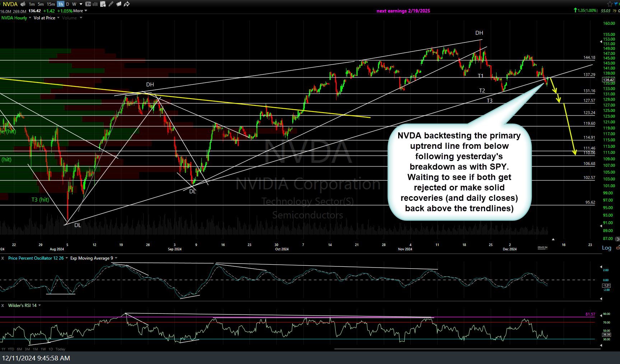Click the TV chart icon
The image size is (620, 364).
point(88,4)
